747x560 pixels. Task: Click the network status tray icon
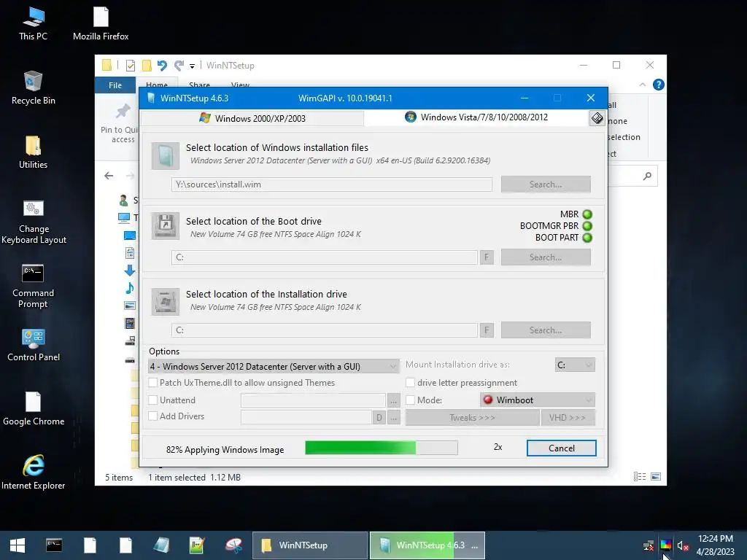click(x=649, y=545)
